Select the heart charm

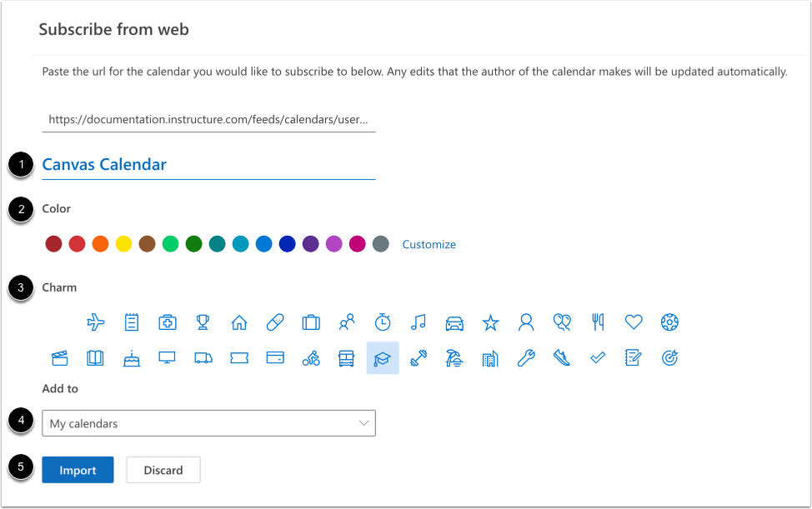click(x=633, y=322)
